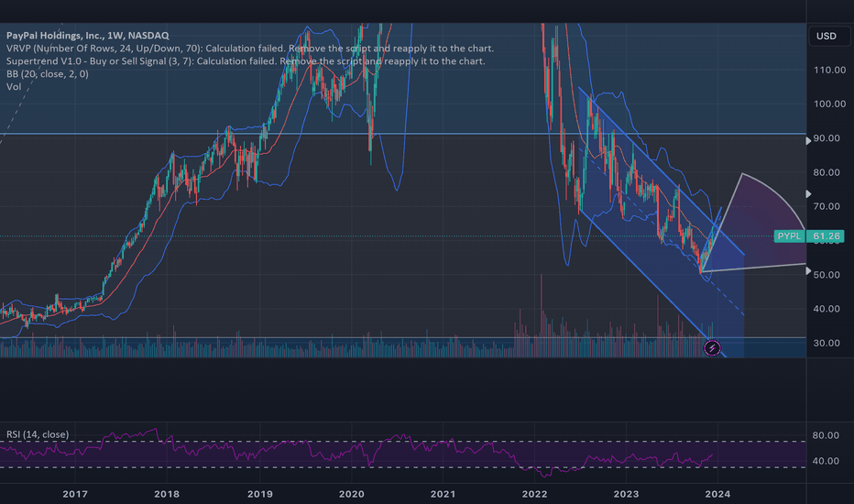Click the 2018 label on time axis
The height and width of the screenshot is (504, 854).
(x=167, y=494)
